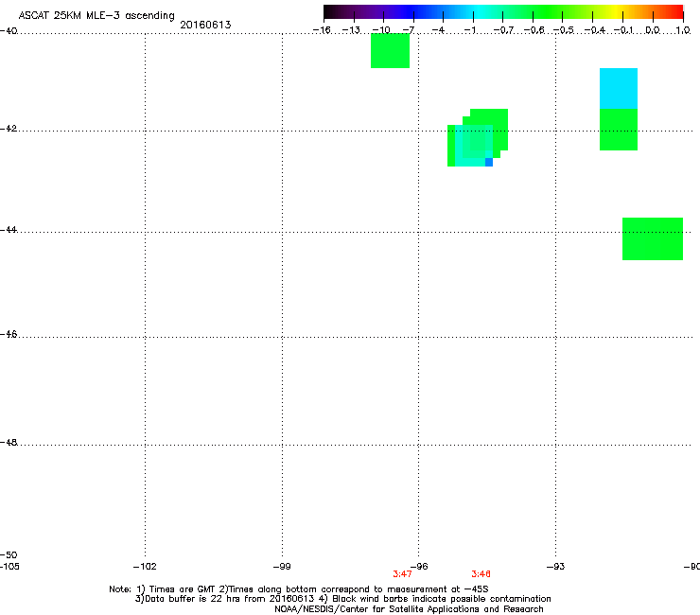
Task: Click the latitude axis label -48
Action: click(x=9, y=442)
